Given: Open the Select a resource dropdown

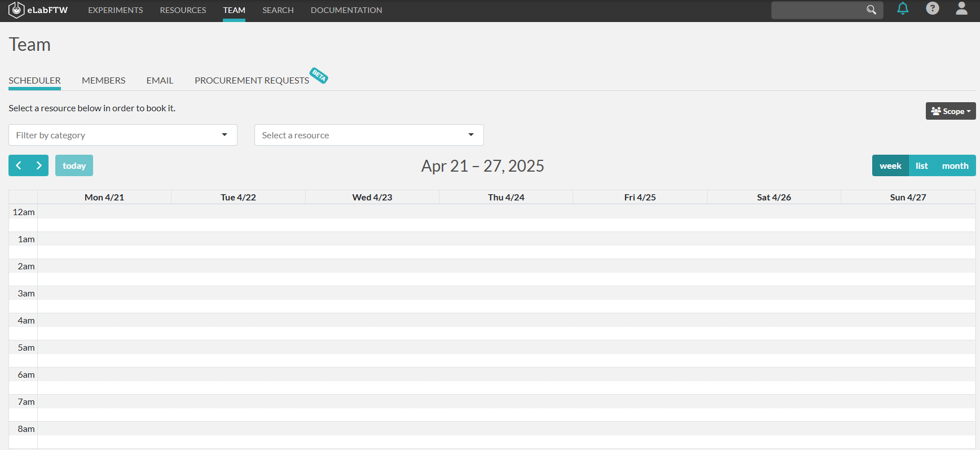Looking at the screenshot, I should 369,135.
